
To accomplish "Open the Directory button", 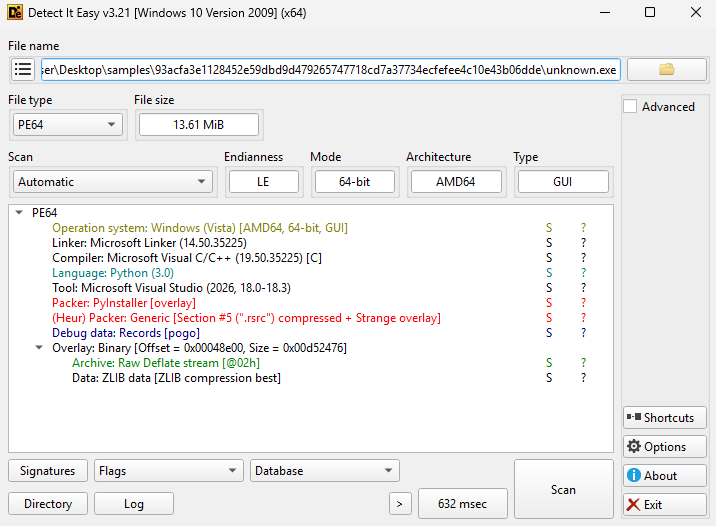I will click(47, 504).
